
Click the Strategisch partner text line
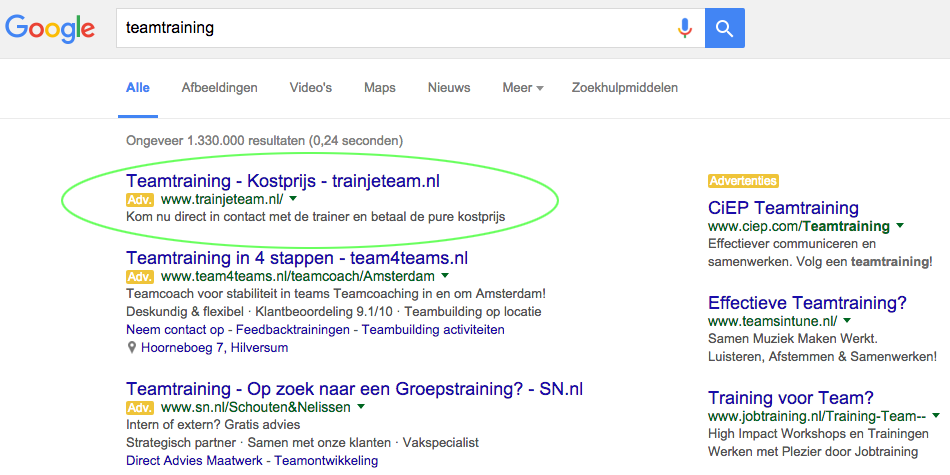pos(302,442)
